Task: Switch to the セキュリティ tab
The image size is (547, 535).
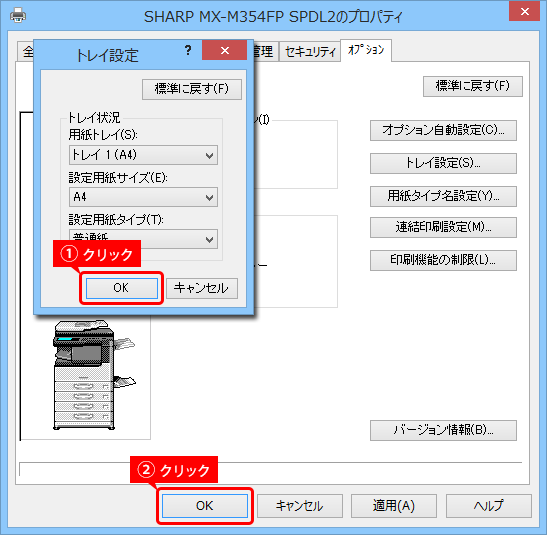Action: pyautogui.click(x=310, y=52)
